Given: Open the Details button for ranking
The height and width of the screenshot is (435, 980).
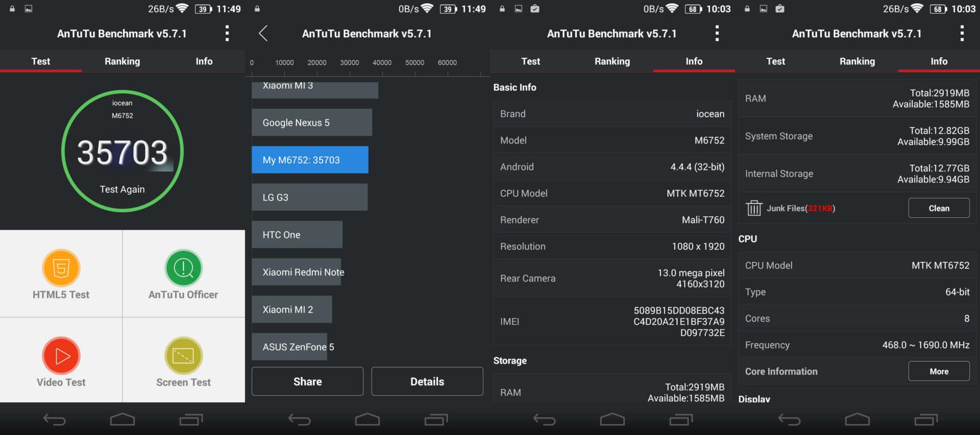Looking at the screenshot, I should (427, 381).
